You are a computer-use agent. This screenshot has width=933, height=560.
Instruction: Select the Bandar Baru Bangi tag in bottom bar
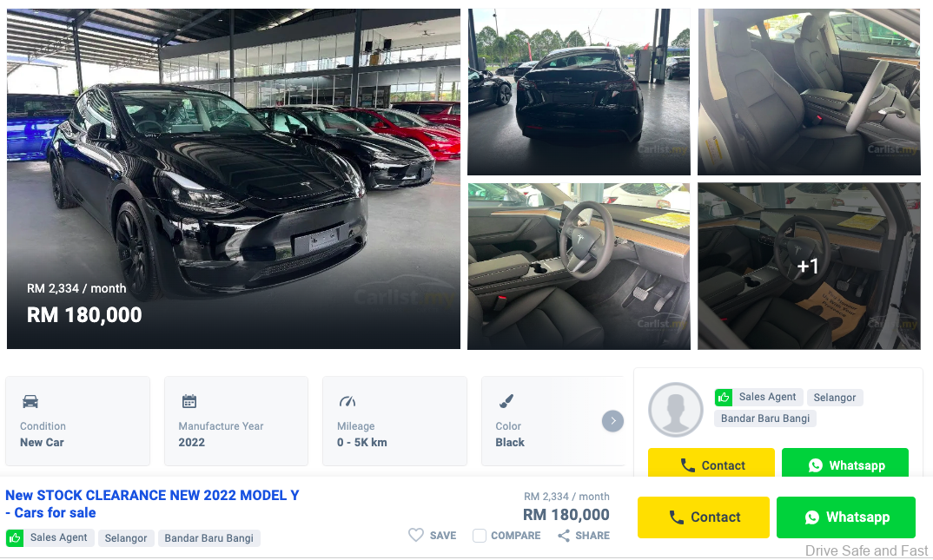click(208, 538)
